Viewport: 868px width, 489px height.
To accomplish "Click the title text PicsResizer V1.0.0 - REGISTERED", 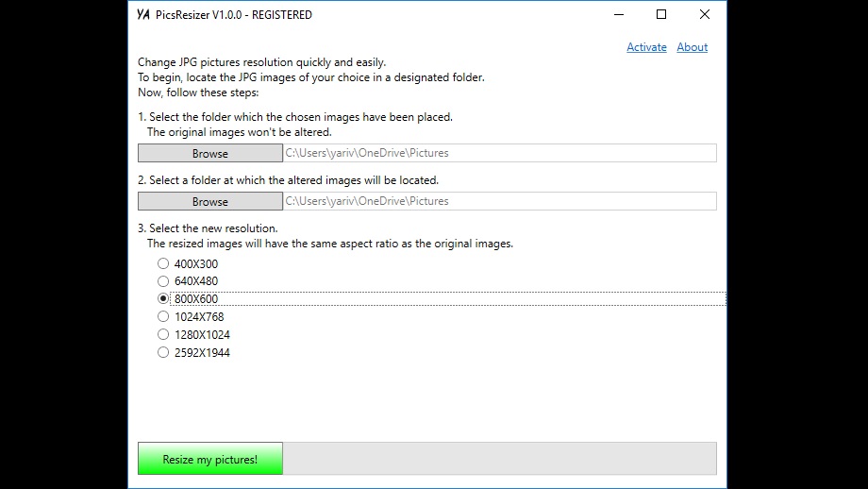I will (234, 15).
